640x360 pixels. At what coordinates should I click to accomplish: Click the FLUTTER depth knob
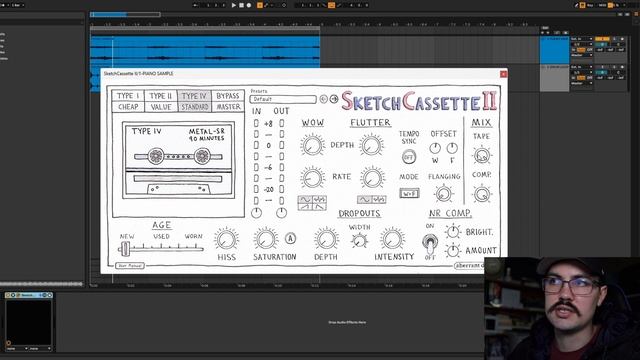[371, 145]
